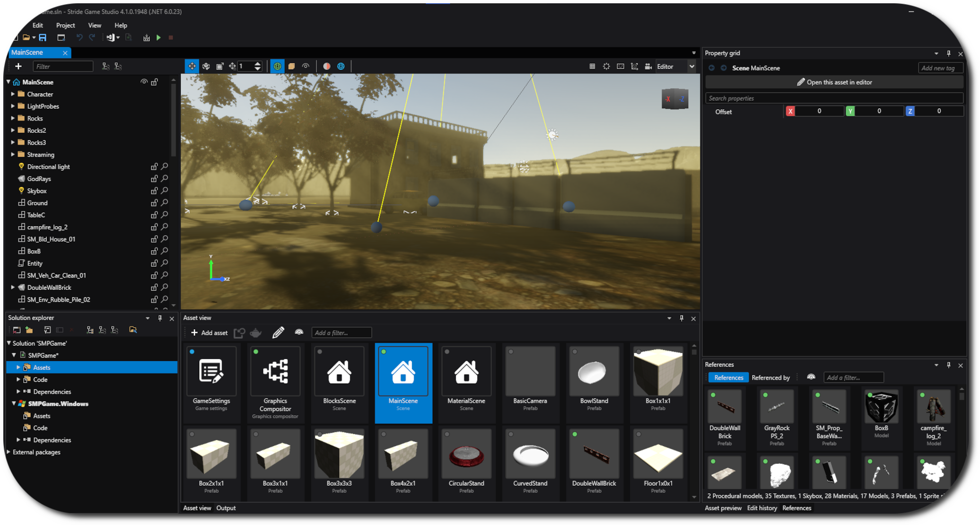Select the Referenced by tab
The height and width of the screenshot is (525, 980).
pos(771,377)
